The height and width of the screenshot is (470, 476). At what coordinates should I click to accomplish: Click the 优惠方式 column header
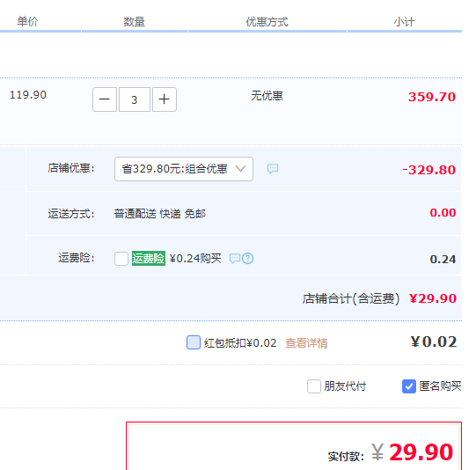(267, 22)
